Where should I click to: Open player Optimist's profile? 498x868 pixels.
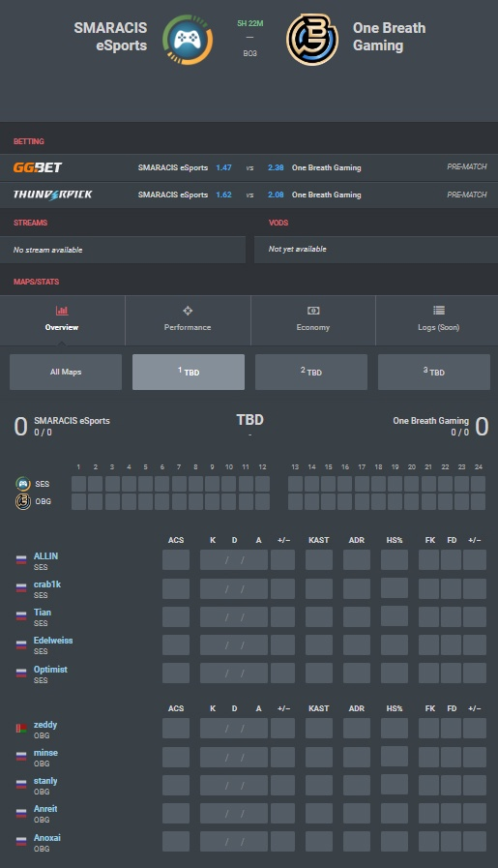click(x=50, y=670)
